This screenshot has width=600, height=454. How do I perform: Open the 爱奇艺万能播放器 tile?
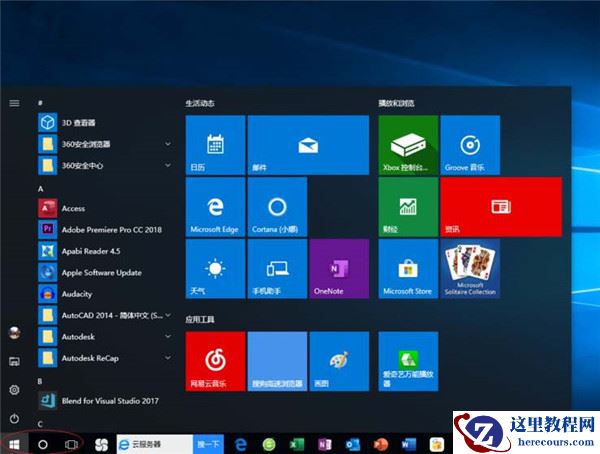[x=408, y=362]
